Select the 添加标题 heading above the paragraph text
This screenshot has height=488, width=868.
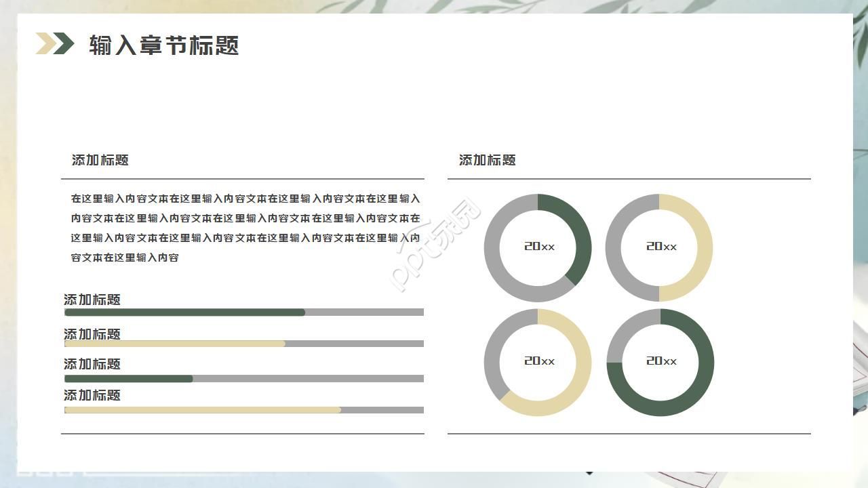[x=100, y=160]
